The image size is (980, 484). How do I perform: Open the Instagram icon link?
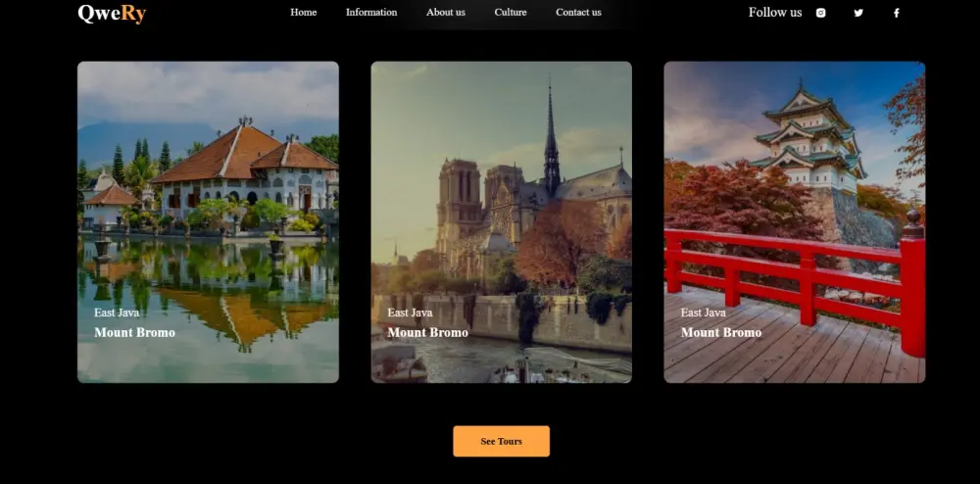click(820, 13)
